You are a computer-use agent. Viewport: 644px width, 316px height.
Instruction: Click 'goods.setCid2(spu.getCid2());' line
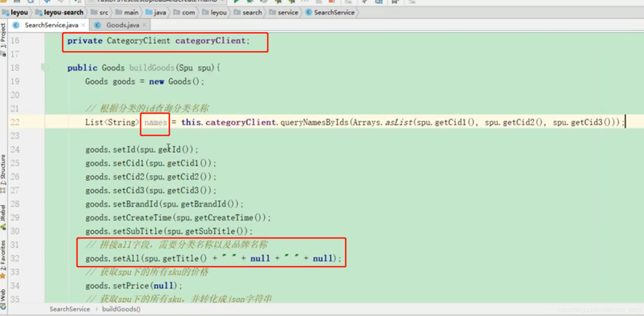coord(151,177)
